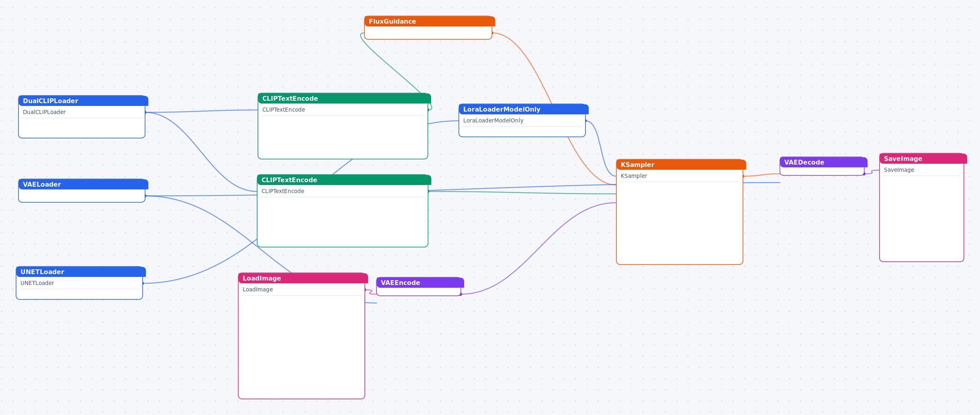Select the upper CLIPTextEncode node header

point(344,98)
